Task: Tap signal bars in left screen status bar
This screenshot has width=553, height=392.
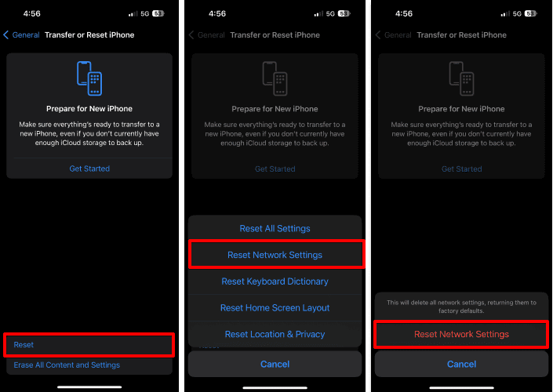Action: tap(133, 14)
